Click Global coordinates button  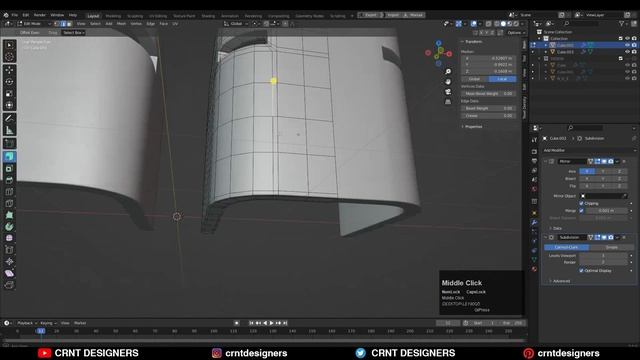coord(475,79)
